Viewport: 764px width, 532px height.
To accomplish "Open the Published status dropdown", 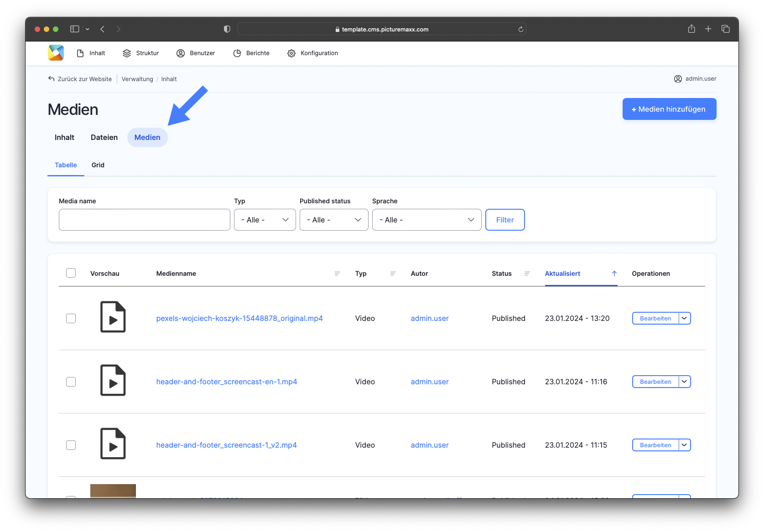I will point(334,220).
